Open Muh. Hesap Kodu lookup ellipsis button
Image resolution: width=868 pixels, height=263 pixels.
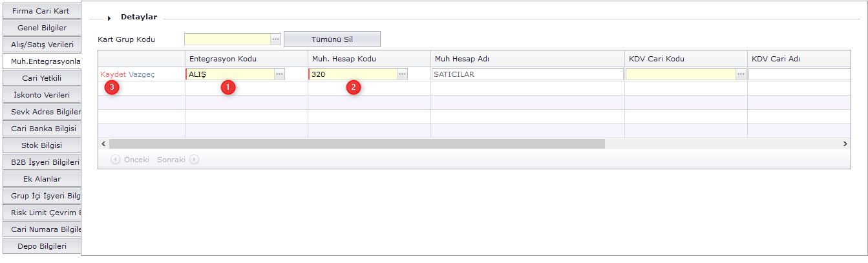tap(402, 74)
